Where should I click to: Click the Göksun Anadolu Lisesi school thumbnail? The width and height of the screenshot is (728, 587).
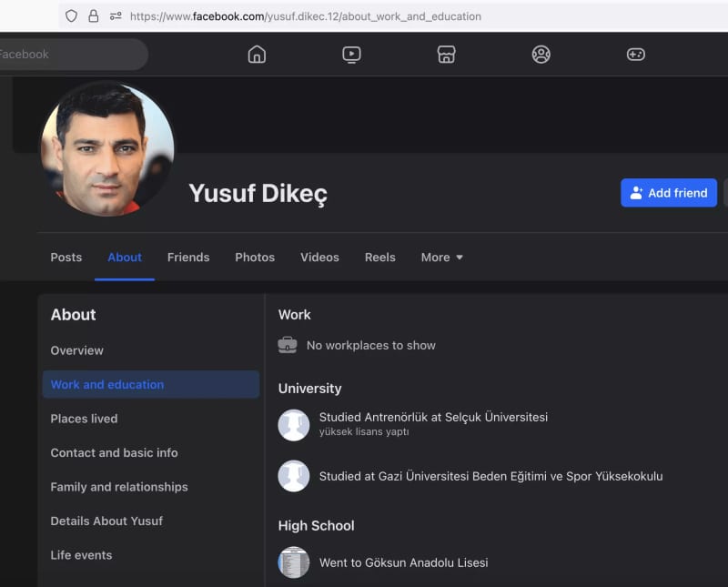294,562
